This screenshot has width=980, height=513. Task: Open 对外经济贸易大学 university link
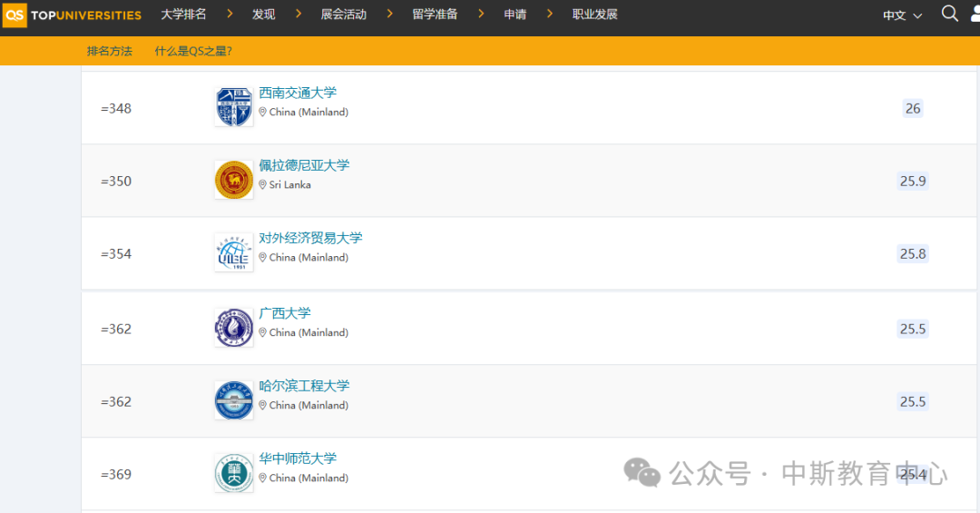coord(310,238)
